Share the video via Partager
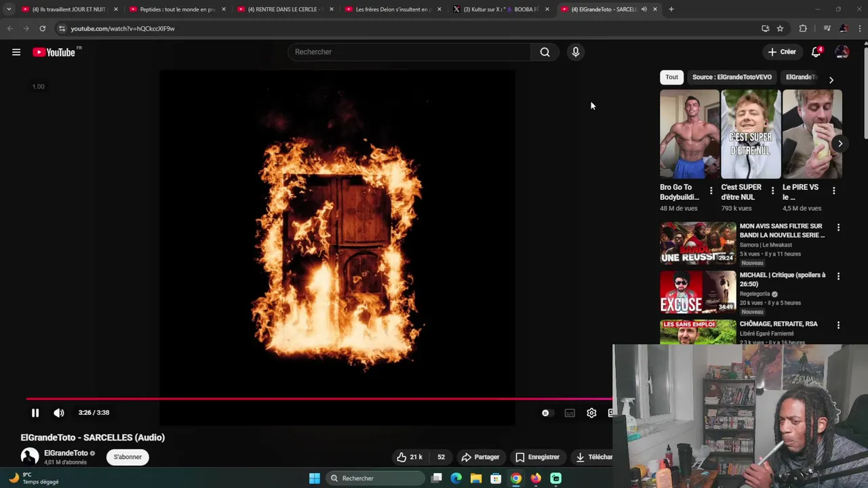Image resolution: width=868 pixels, height=488 pixels. [x=480, y=457]
